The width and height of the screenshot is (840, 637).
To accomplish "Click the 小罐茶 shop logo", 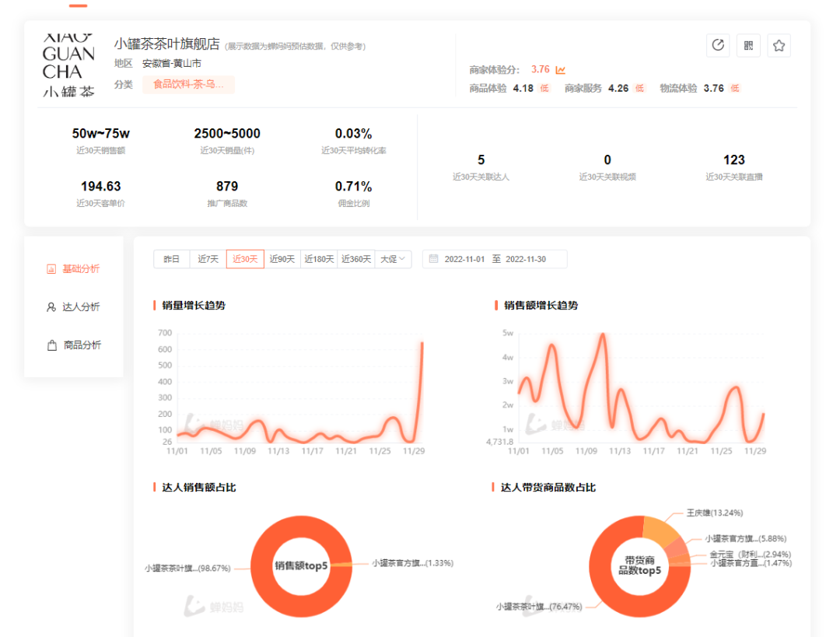I will tap(68, 64).
